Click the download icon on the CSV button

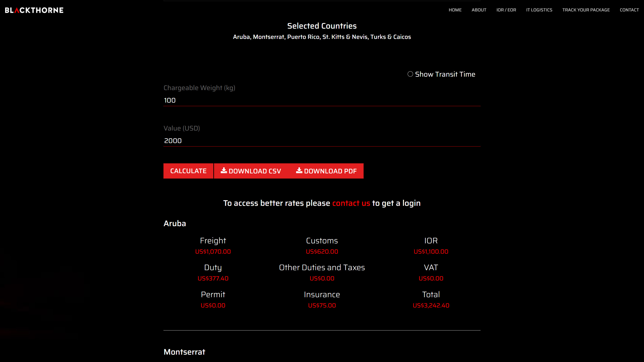(224, 171)
